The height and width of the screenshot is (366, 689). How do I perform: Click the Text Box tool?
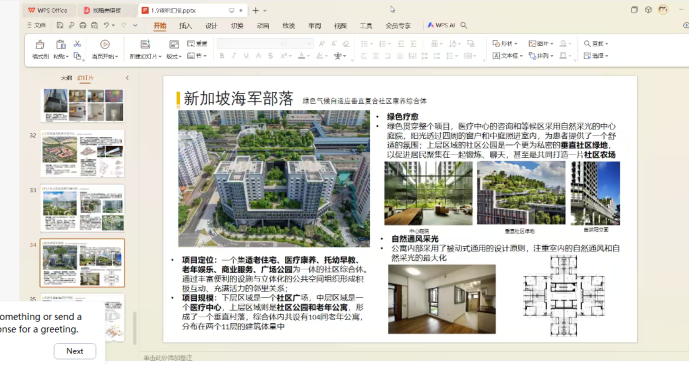(507, 56)
